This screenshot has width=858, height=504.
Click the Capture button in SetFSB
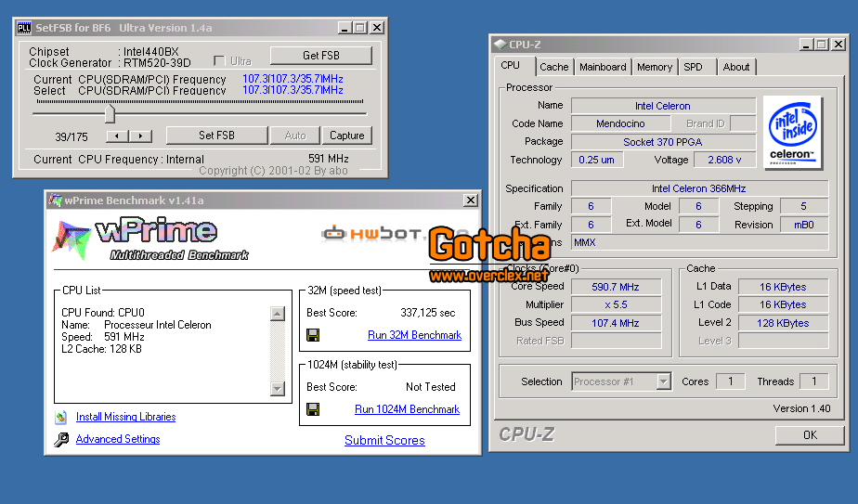pos(347,136)
